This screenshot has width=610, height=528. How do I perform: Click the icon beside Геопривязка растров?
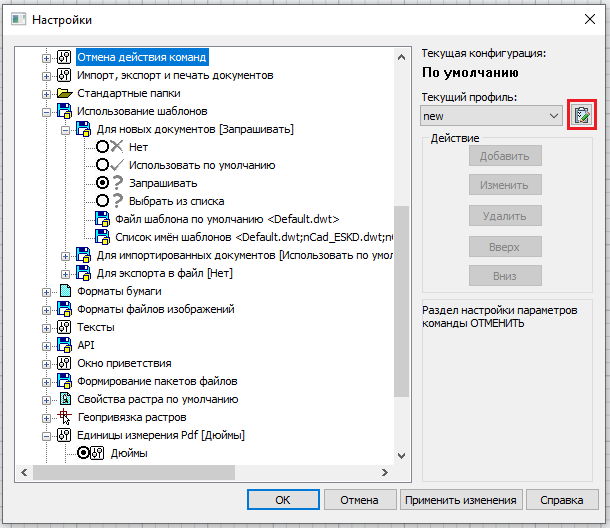click(x=65, y=417)
